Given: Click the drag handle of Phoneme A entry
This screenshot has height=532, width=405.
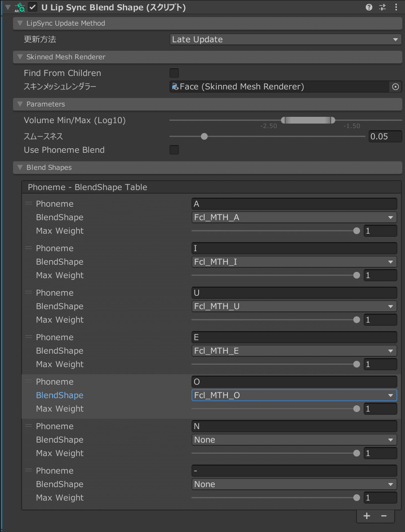Looking at the screenshot, I should click(28, 204).
